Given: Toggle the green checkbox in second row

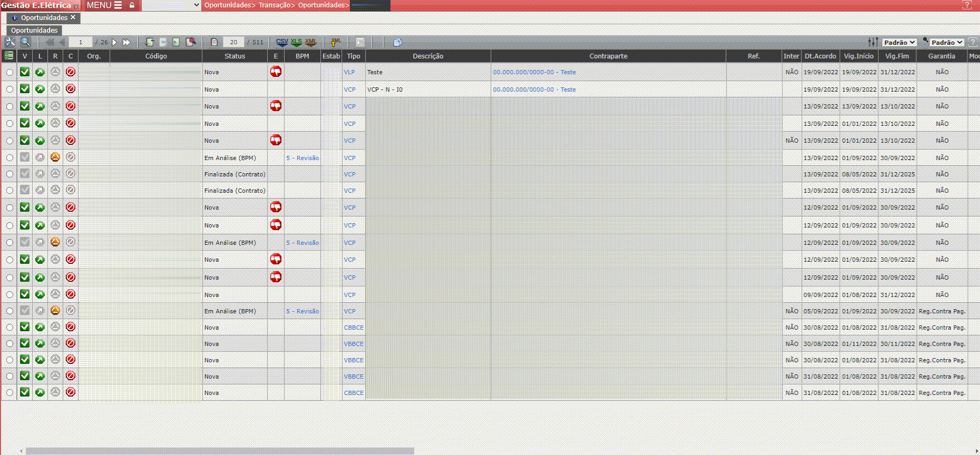Looking at the screenshot, I should 25,89.
